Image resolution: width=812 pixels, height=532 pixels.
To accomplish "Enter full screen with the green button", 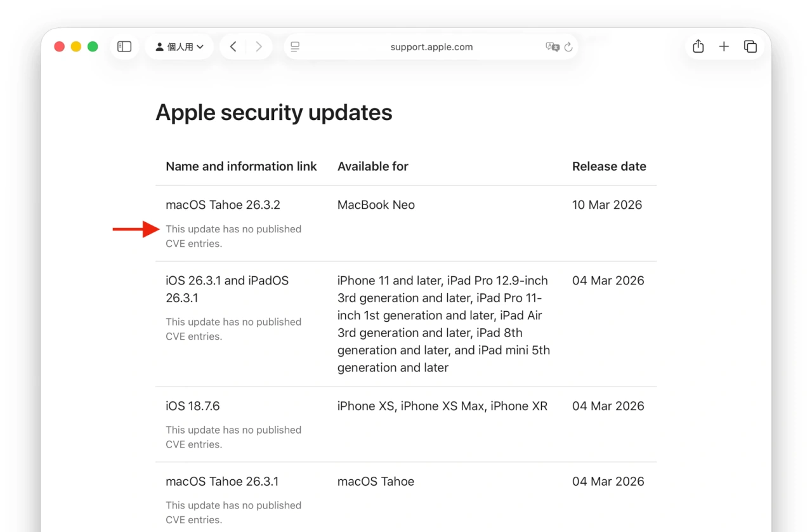I will 92,46.
